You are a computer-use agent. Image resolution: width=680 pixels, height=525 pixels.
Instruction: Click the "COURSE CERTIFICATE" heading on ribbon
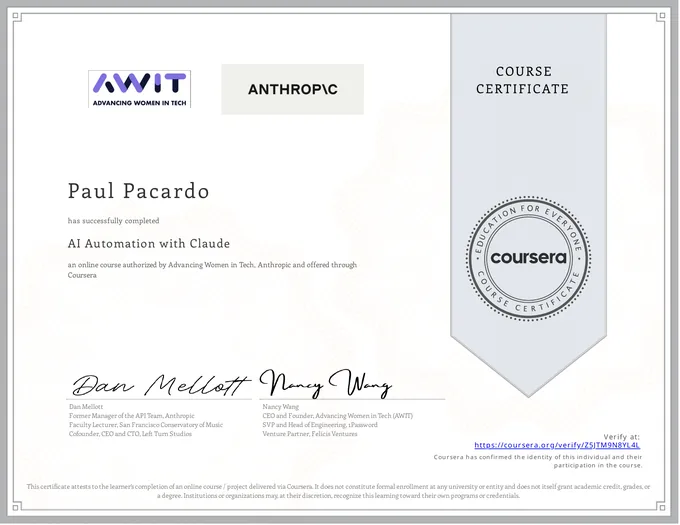pos(522,80)
